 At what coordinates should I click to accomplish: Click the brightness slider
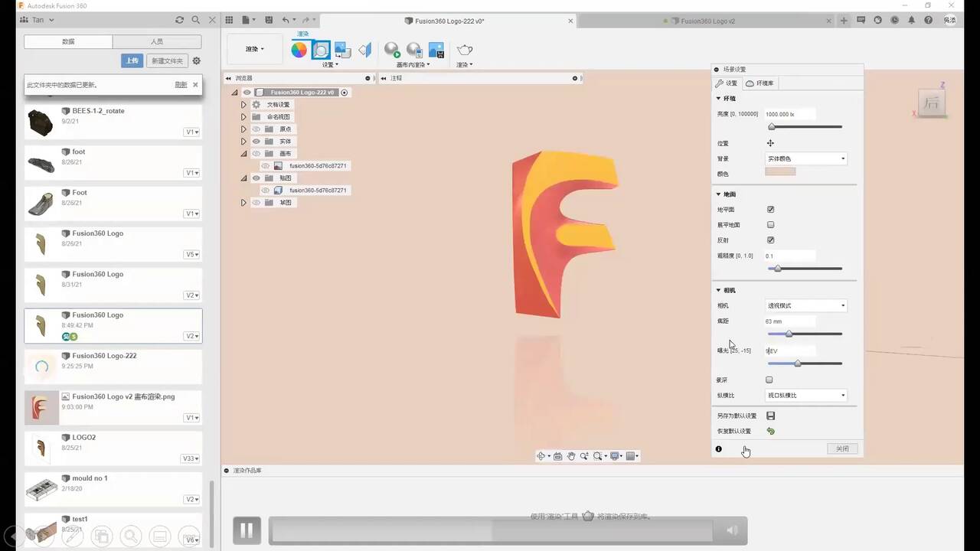[x=805, y=127]
